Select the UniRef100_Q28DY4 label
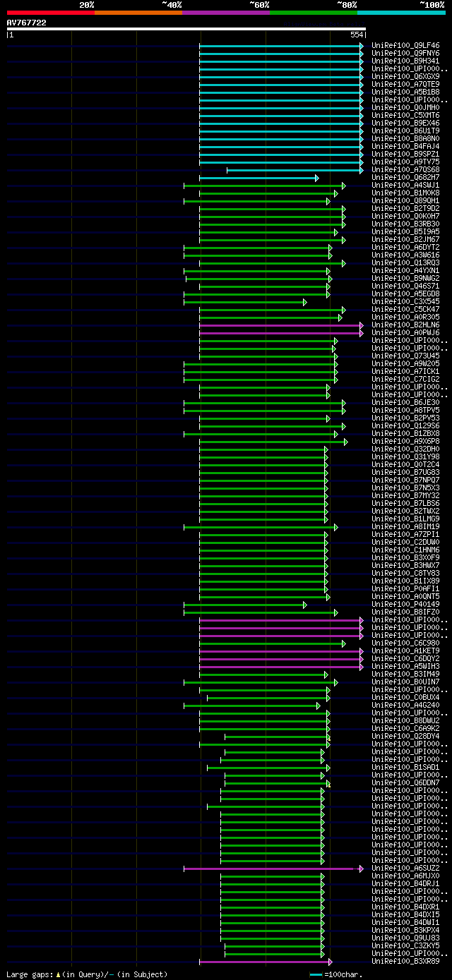This screenshot has width=452, height=980. pos(405,737)
